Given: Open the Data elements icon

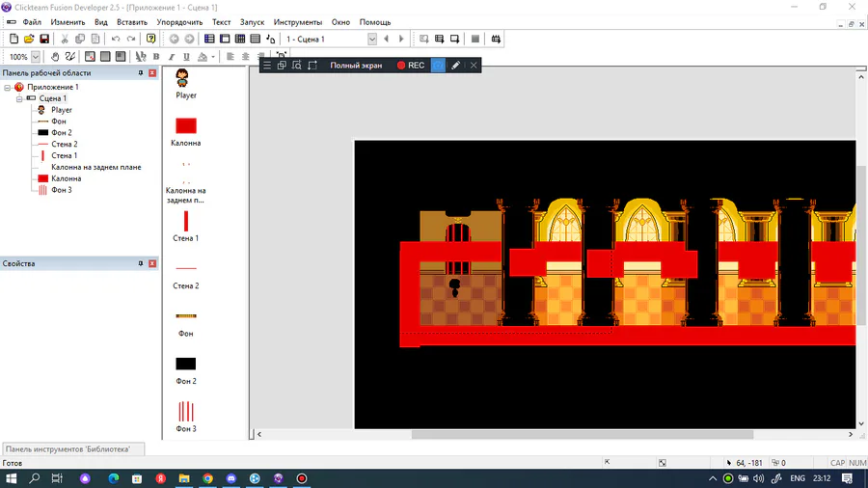Looking at the screenshot, I should click(x=271, y=39).
